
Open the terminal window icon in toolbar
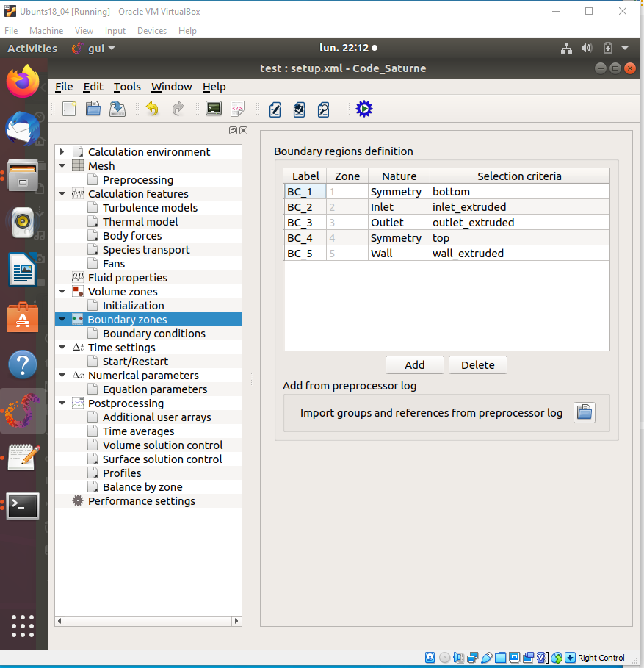coord(214,109)
